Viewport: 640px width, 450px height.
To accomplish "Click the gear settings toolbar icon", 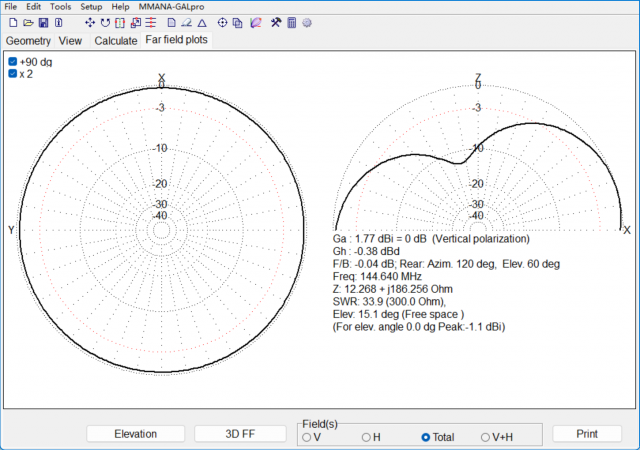I will [x=306, y=22].
